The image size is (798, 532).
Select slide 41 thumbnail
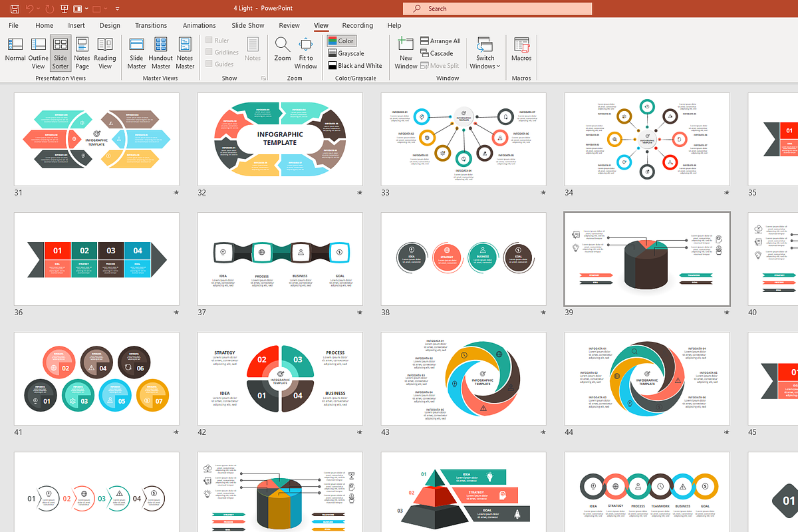(x=96, y=379)
